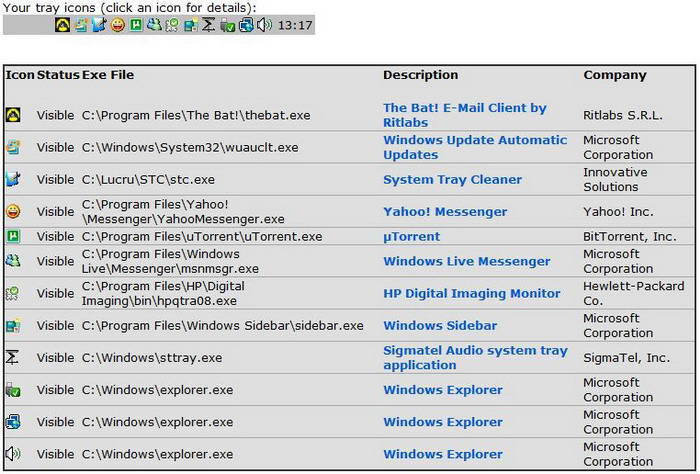
Task: Select Windows Sidebar icon in the tray strip
Action: 191,25
